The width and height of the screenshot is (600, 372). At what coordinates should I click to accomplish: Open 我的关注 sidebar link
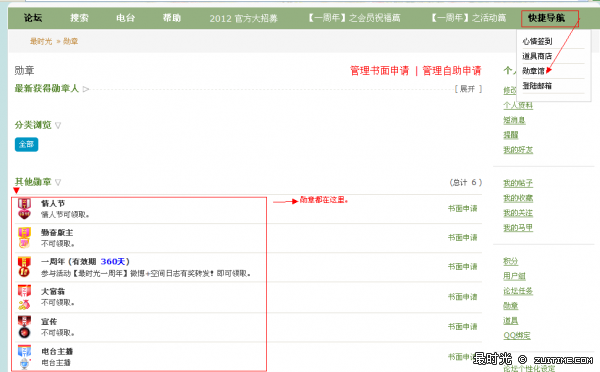coord(518,213)
